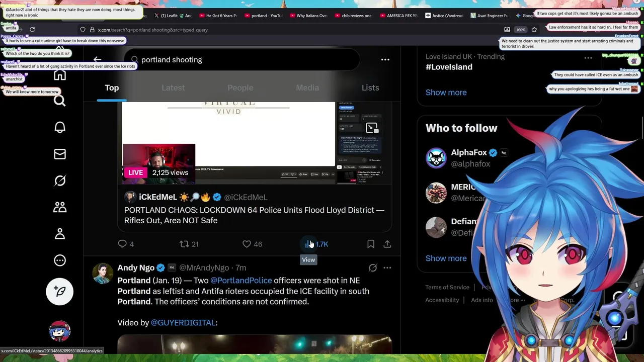The height and width of the screenshot is (362, 644).
Task: Click the compose Post button
Action: (60, 291)
